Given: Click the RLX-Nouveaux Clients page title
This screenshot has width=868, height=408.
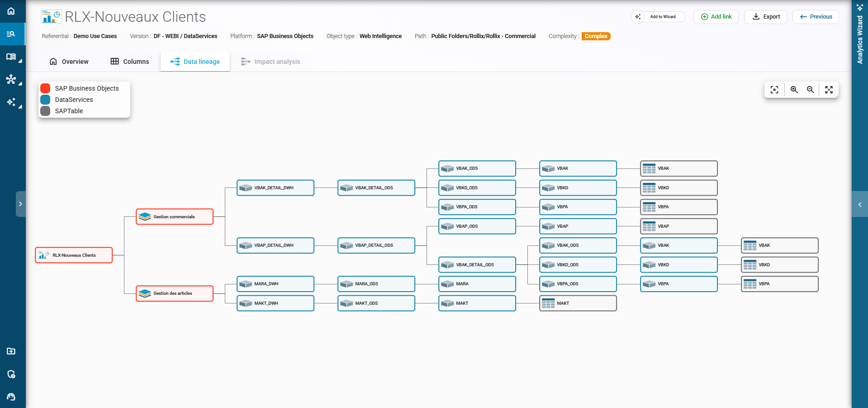Looking at the screenshot, I should 135,17.
